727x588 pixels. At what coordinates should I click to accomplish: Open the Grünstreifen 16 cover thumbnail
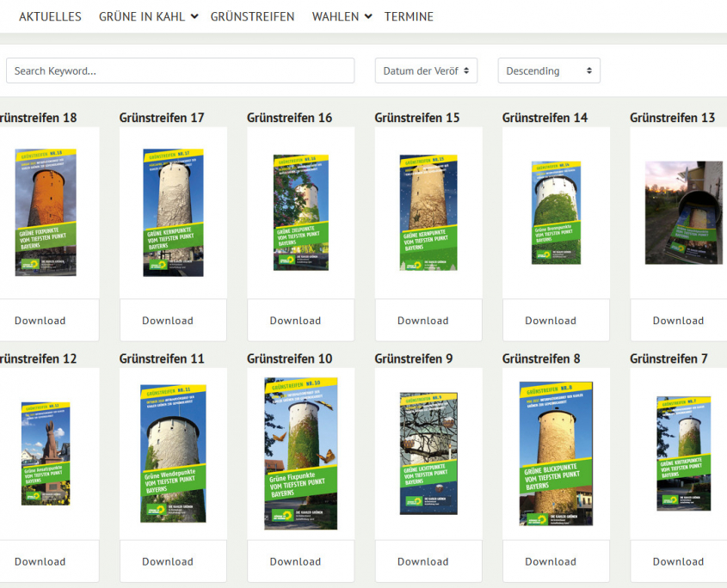[x=300, y=212]
